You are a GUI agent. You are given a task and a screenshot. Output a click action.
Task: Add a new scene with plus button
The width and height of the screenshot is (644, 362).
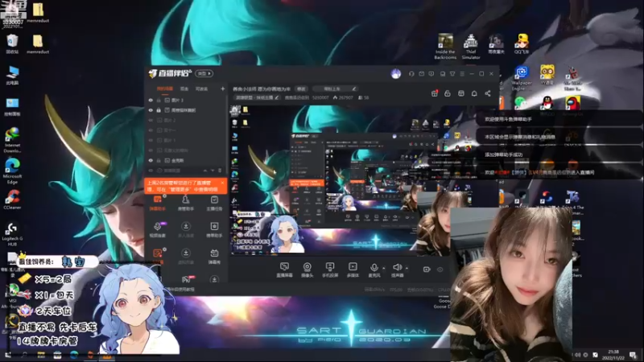click(223, 88)
